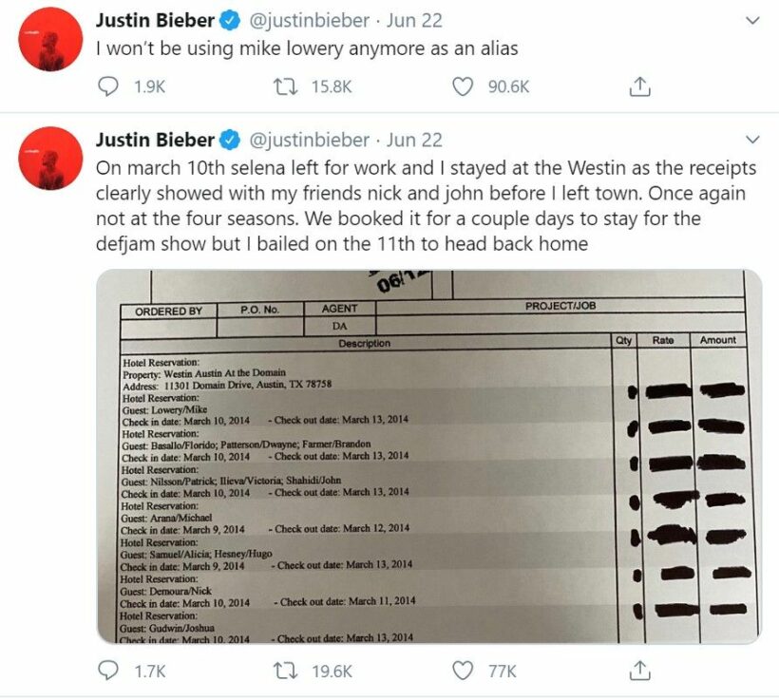Retweet the mike lowery alias tweet

coord(283,86)
